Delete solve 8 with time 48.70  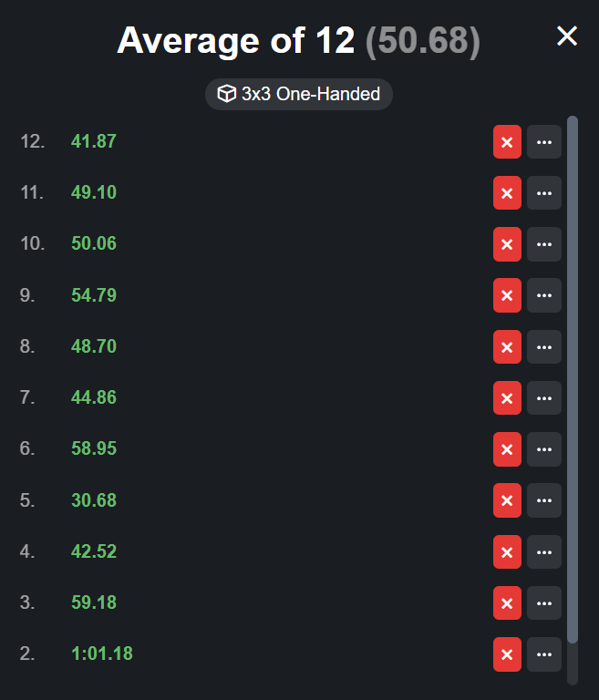coord(507,347)
